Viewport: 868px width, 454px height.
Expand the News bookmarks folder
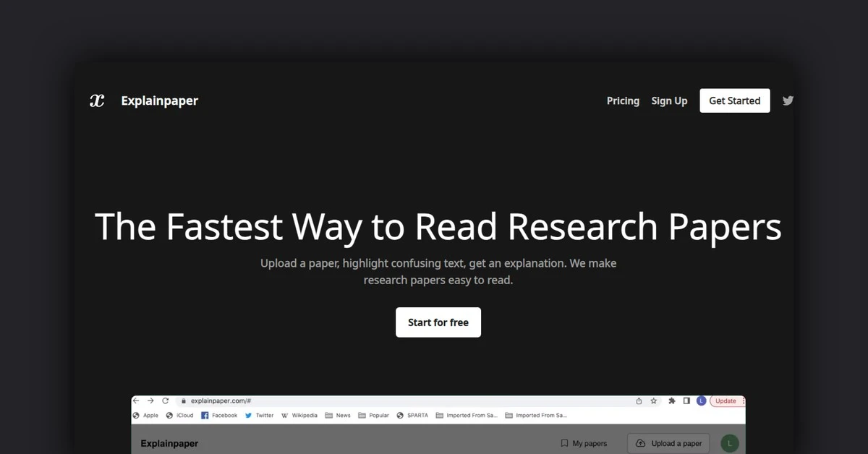click(x=338, y=415)
